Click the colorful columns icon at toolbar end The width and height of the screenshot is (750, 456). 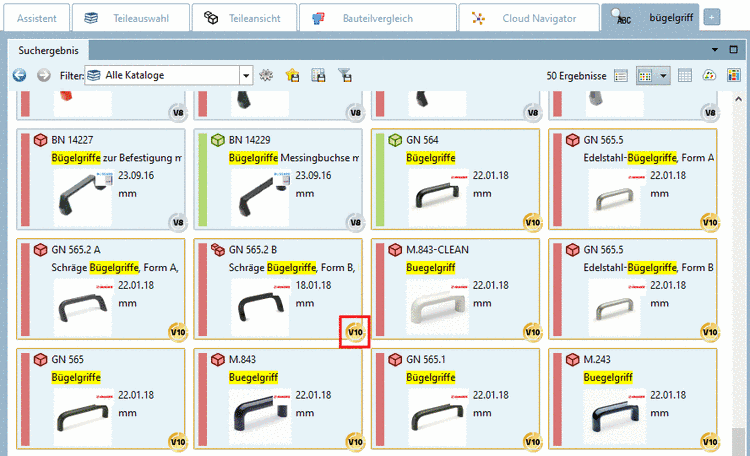733,76
